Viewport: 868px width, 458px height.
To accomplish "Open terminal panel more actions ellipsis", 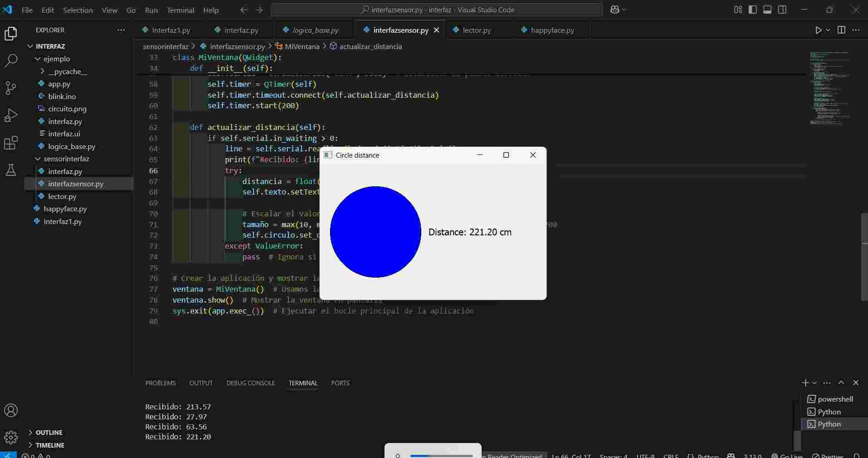I will coord(827,383).
